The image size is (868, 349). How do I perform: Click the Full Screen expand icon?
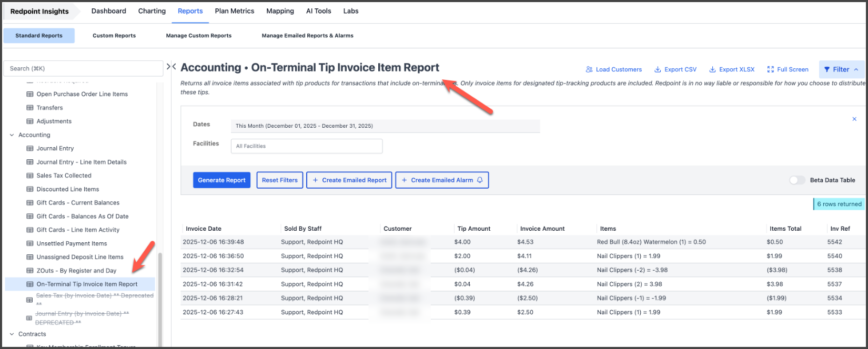tap(771, 69)
